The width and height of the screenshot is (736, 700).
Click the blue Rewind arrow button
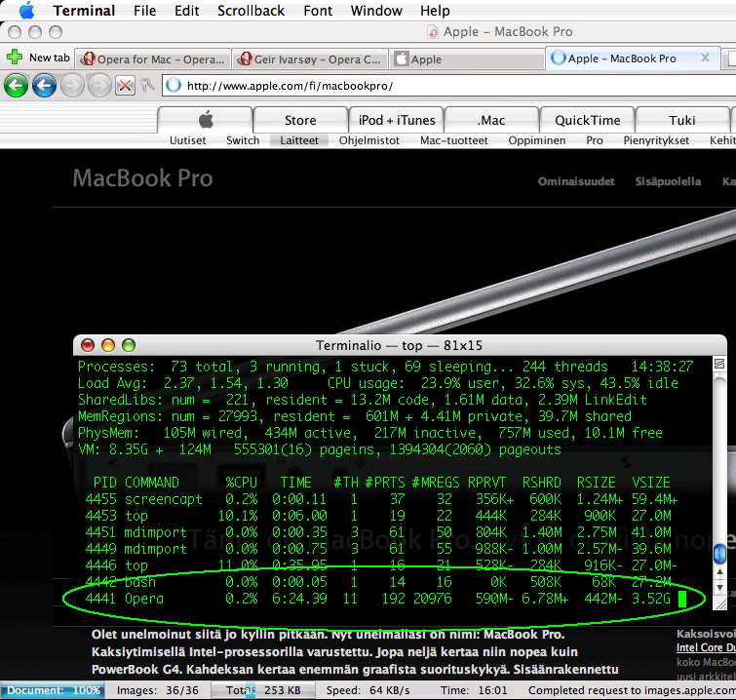tap(44, 86)
